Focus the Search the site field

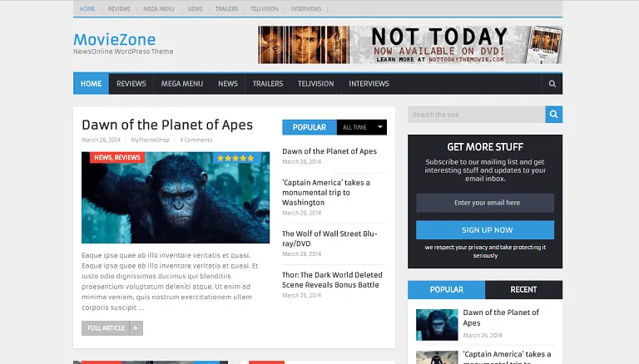tap(477, 115)
